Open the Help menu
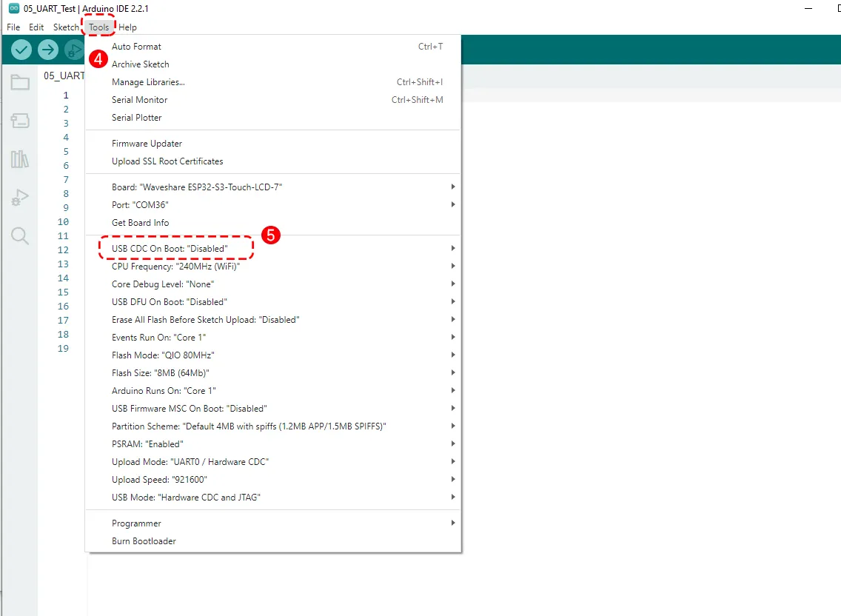This screenshot has width=841, height=616. [127, 27]
